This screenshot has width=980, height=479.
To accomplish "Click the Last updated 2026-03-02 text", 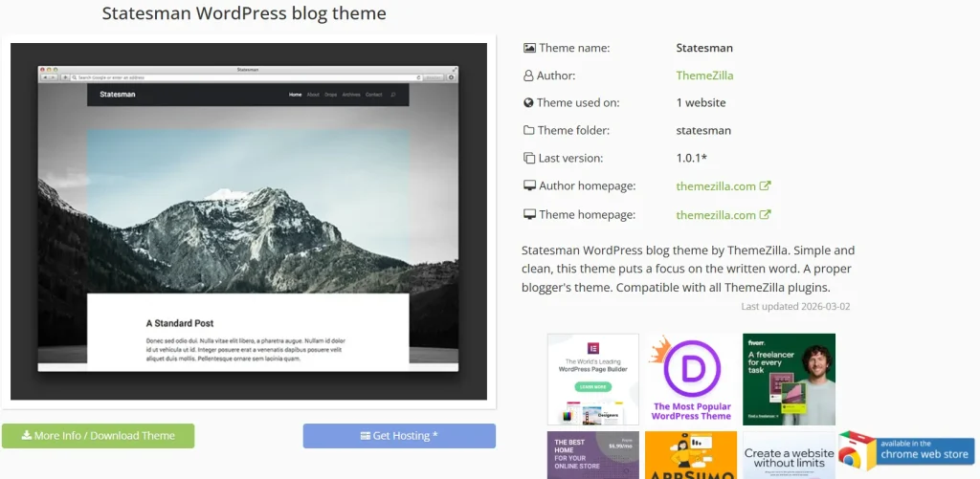I will point(795,307).
